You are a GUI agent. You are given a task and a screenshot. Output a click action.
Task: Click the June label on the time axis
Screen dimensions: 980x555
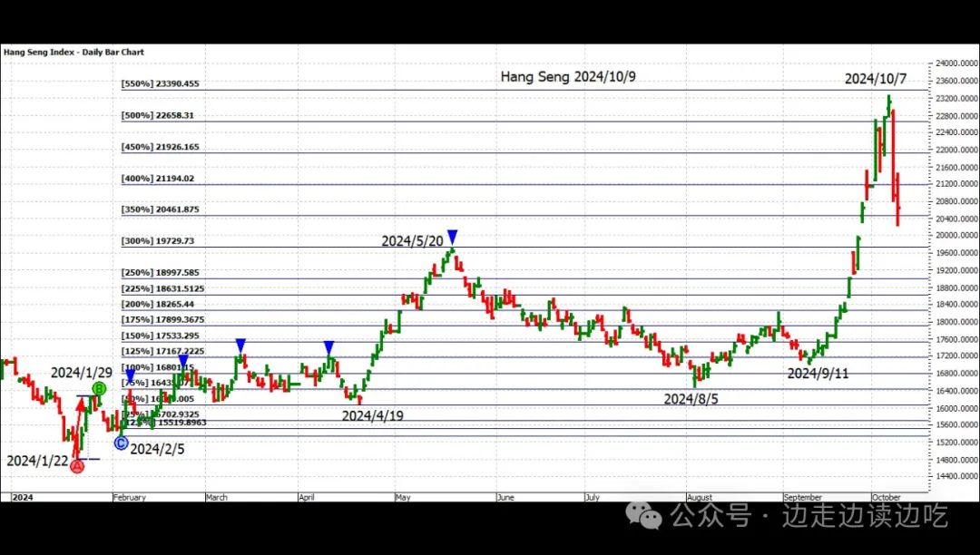point(505,498)
